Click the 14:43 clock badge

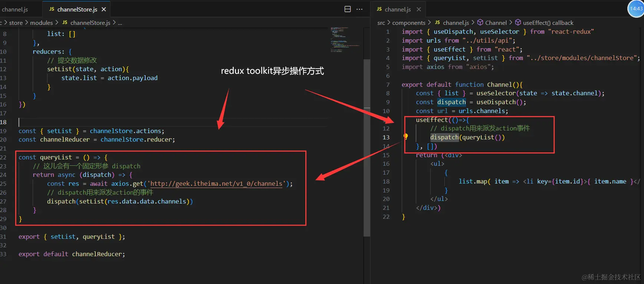click(x=636, y=8)
